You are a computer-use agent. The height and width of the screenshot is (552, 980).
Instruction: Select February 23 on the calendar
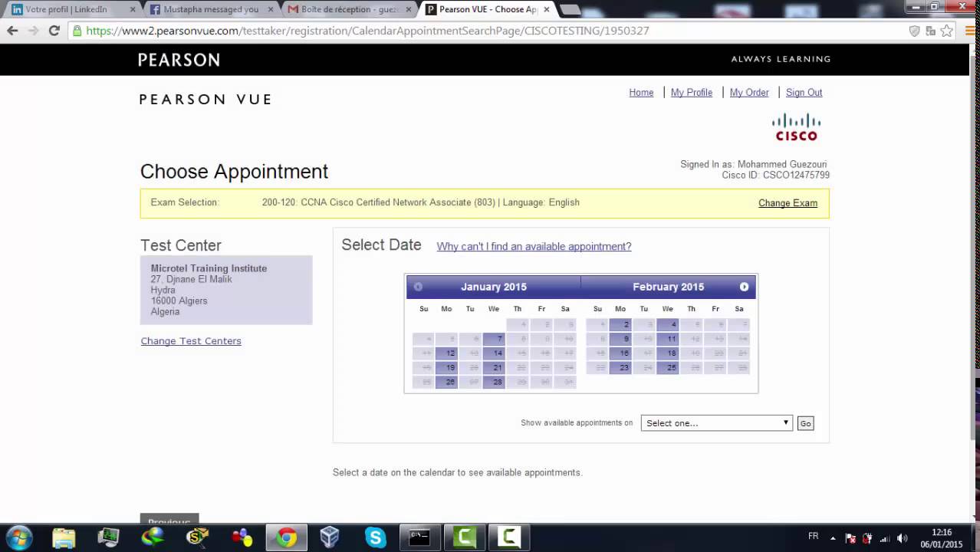click(620, 368)
